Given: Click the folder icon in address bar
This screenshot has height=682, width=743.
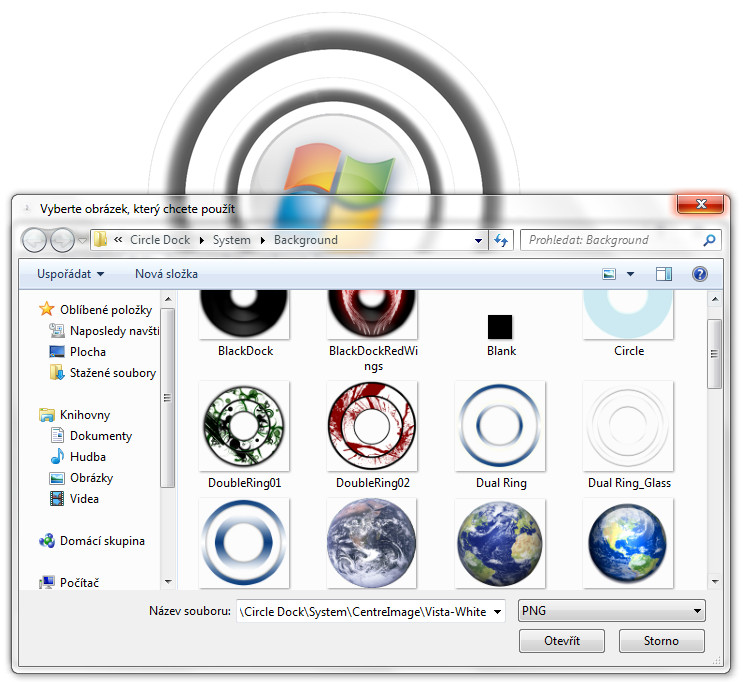Looking at the screenshot, I should coord(100,240).
